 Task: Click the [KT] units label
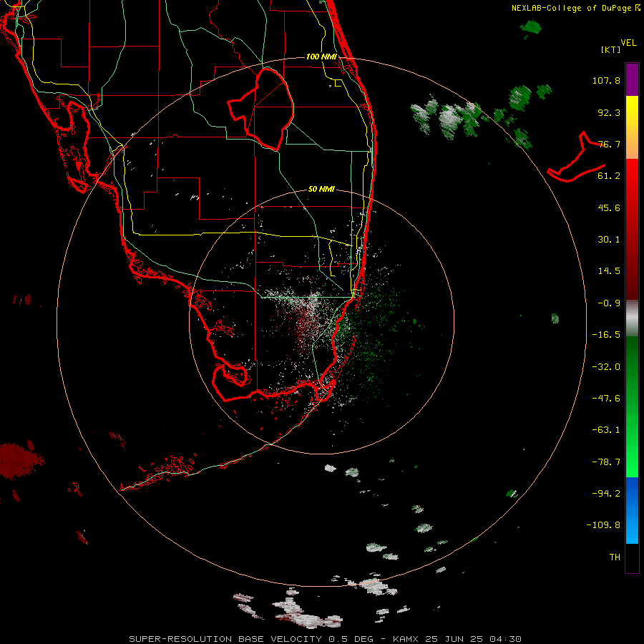(611, 49)
